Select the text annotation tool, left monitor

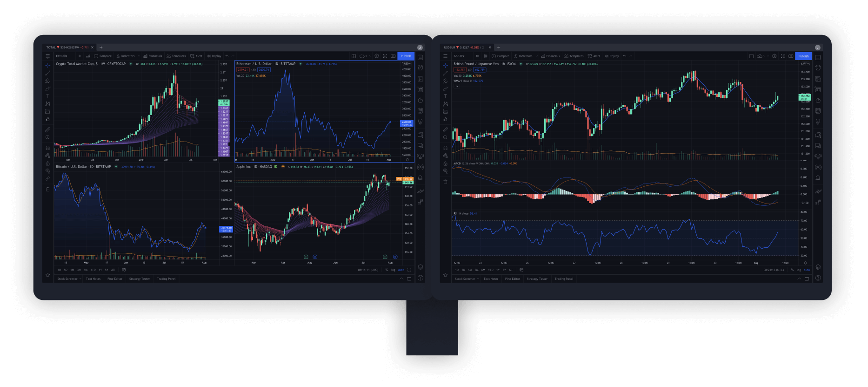point(47,96)
